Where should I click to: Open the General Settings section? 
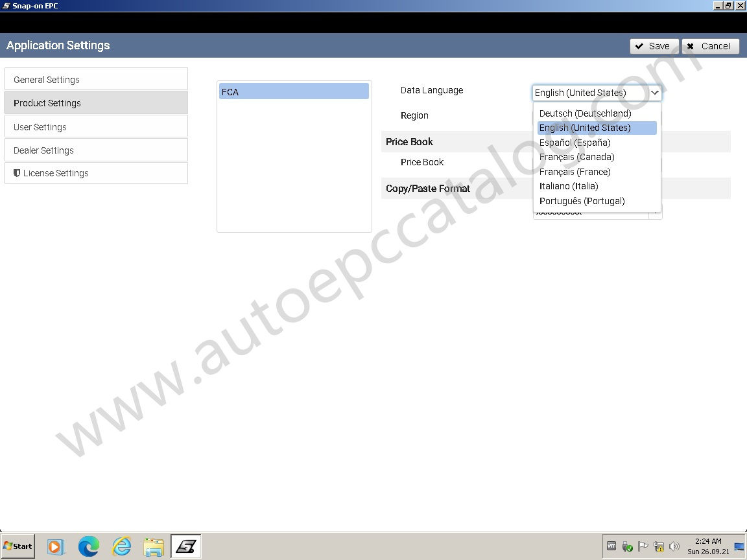[96, 79]
